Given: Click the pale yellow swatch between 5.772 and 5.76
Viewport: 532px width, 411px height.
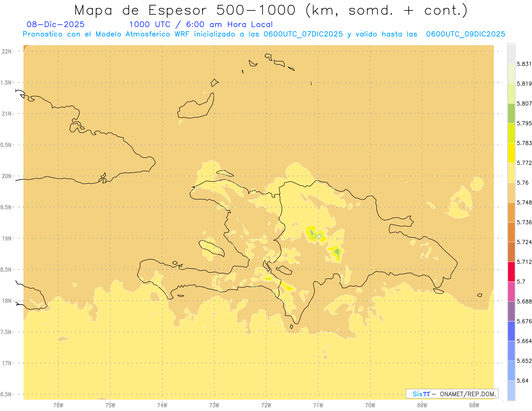Looking at the screenshot, I should (511, 172).
